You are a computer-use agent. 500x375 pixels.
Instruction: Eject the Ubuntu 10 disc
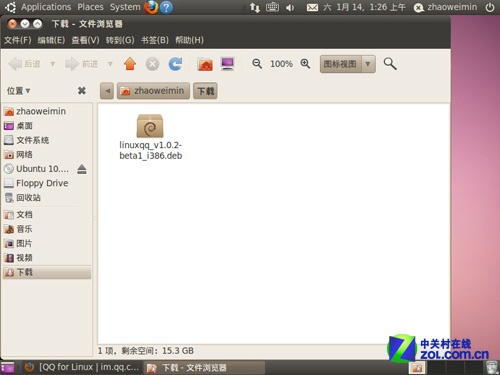[x=82, y=169]
